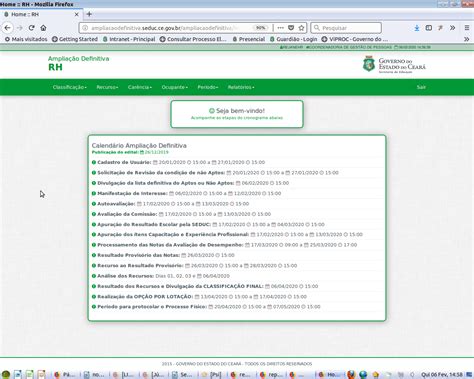Viewport: 474px width, 379px height.
Task: Open the Intranet - Principal bookmark
Action: [x=129, y=39]
